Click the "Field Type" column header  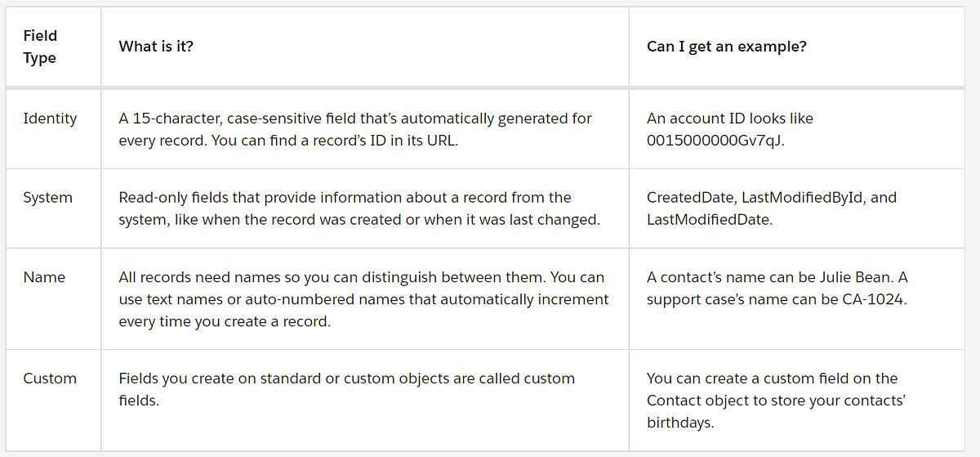(40, 47)
